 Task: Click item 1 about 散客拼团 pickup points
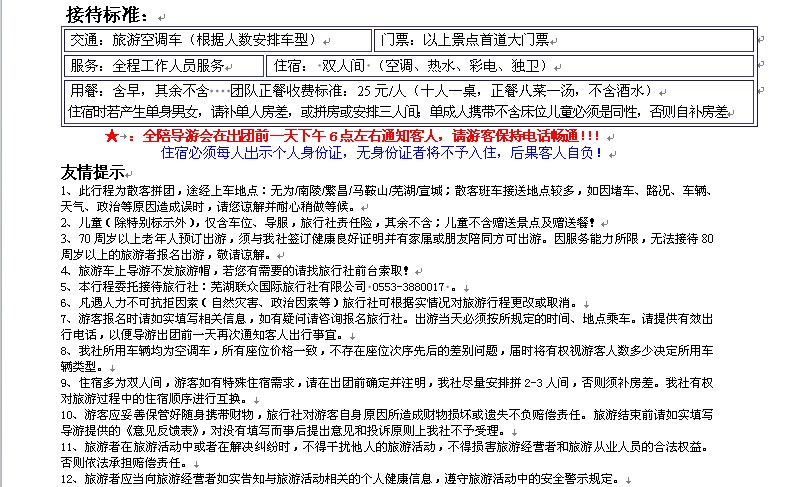pos(400,190)
